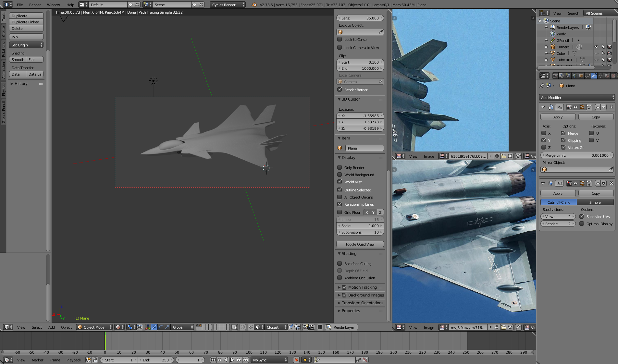Enable the Lock to Cursor checkbox
The image size is (618, 364).
tap(340, 39)
